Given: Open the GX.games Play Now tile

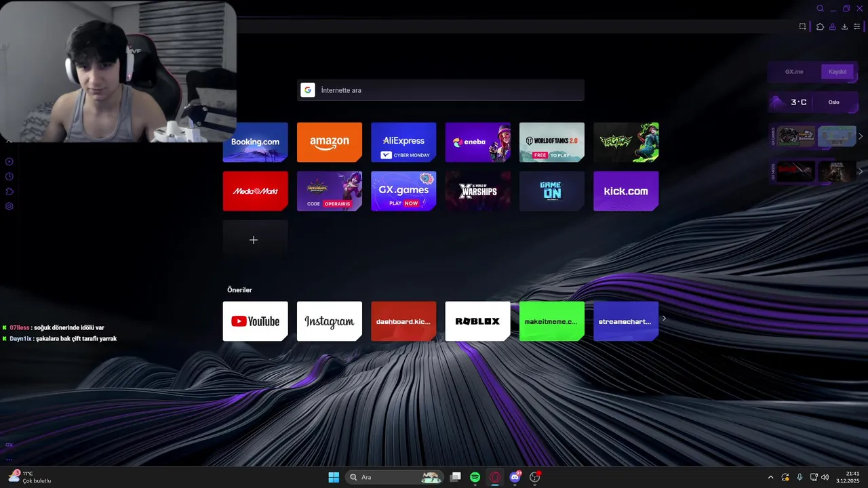Looking at the screenshot, I should [403, 191].
